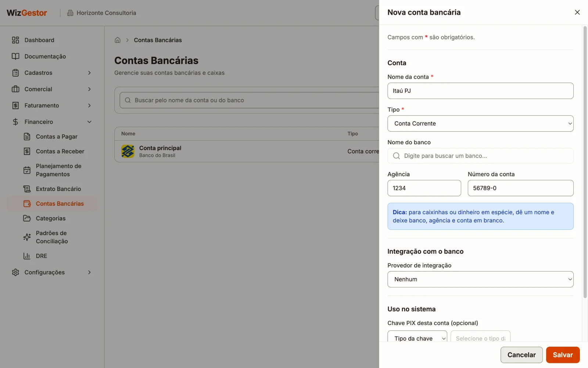
Task: Click the Número da conta field
Action: point(520,188)
